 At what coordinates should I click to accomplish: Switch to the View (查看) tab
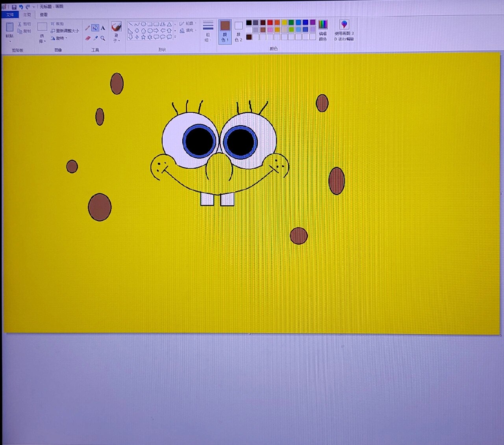[x=44, y=15]
